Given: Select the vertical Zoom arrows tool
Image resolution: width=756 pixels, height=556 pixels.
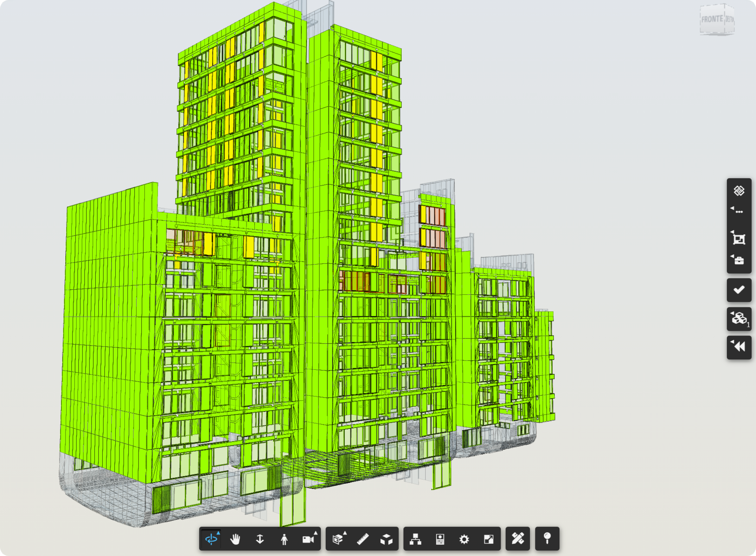Looking at the screenshot, I should pos(260,539).
